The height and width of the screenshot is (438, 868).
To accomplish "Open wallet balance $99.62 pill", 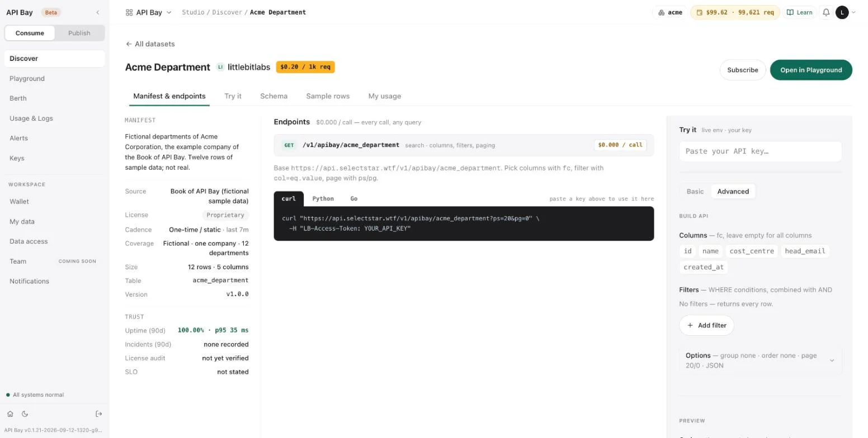I will pos(735,12).
